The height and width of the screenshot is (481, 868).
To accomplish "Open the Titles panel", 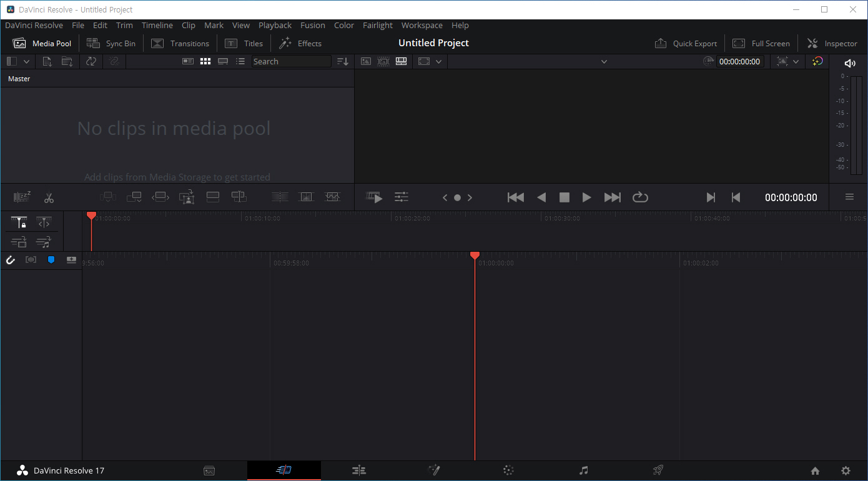I will (244, 43).
